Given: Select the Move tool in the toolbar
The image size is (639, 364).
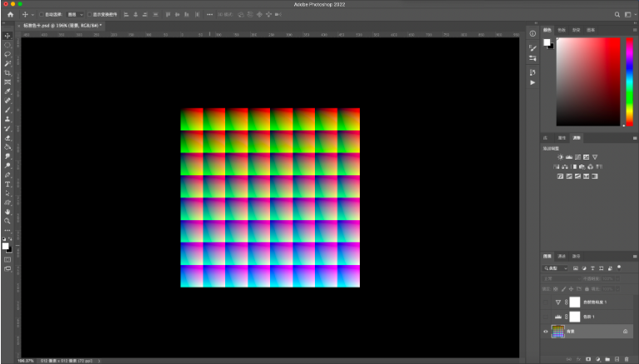Looking at the screenshot, I should click(x=7, y=36).
